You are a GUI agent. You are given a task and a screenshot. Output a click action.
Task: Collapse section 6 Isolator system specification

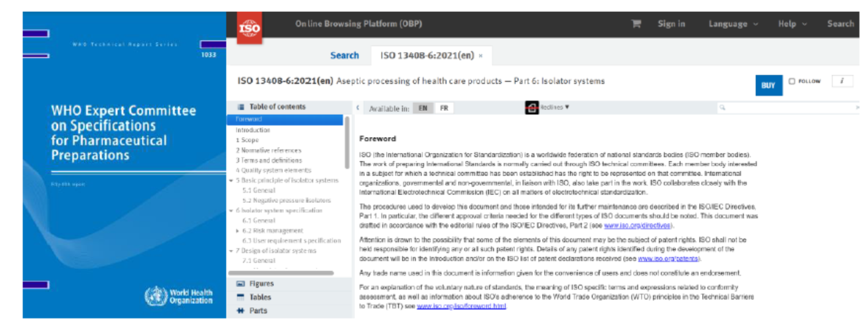click(x=231, y=211)
